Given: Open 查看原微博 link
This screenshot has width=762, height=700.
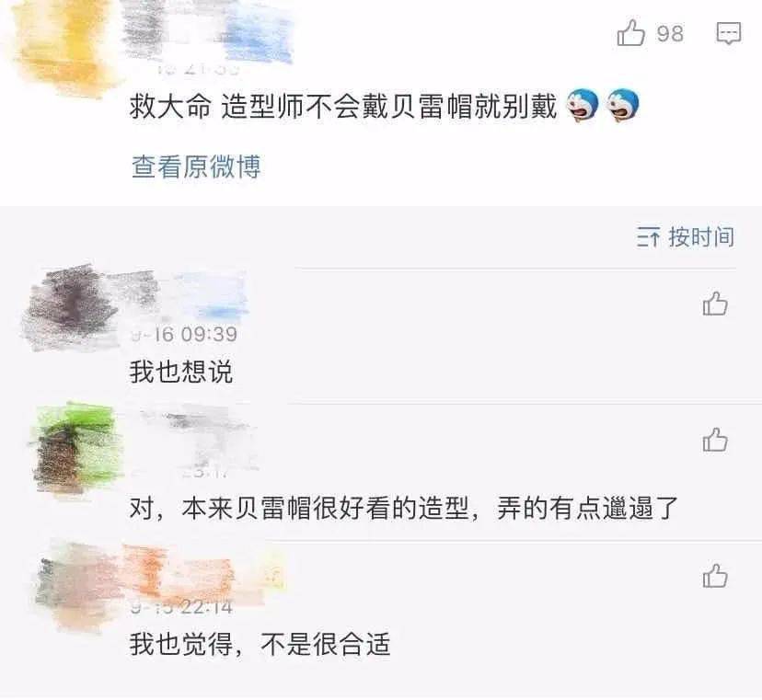Looking at the screenshot, I should (196, 166).
